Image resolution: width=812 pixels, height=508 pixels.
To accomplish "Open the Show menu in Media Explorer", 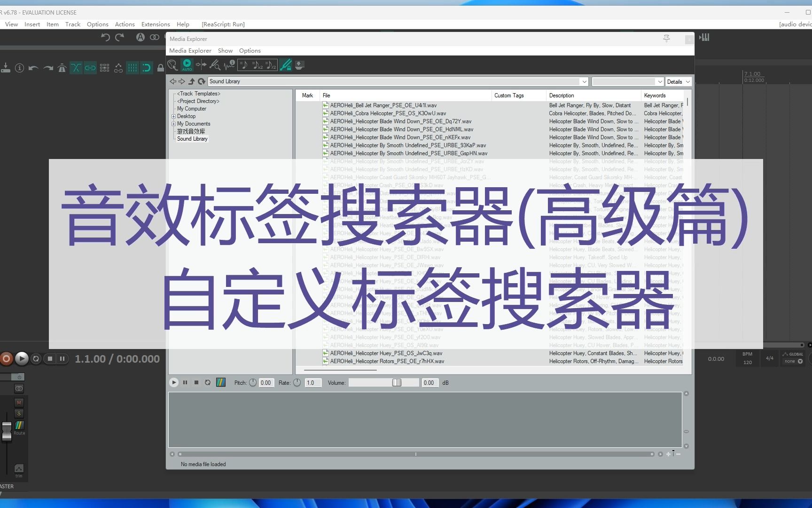I will pos(225,50).
